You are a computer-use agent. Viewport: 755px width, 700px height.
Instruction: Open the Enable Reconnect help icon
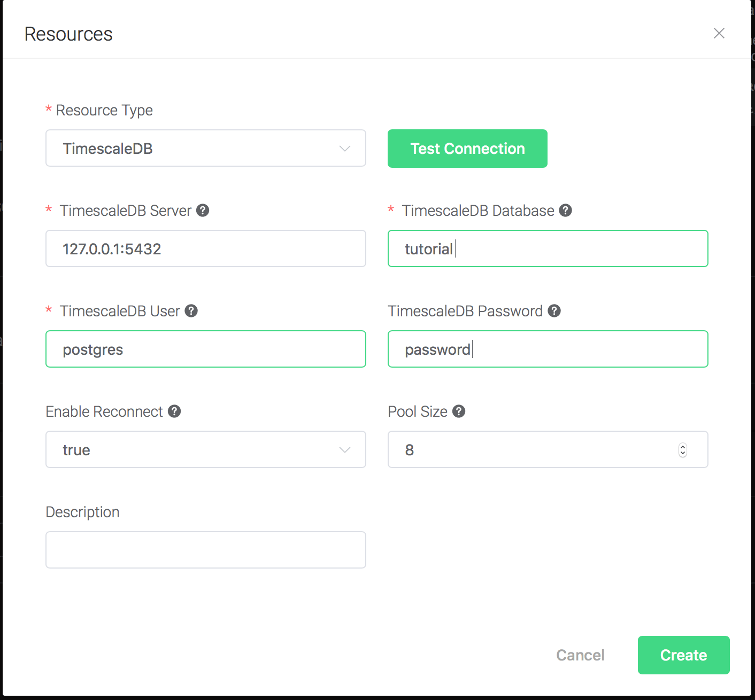click(174, 411)
